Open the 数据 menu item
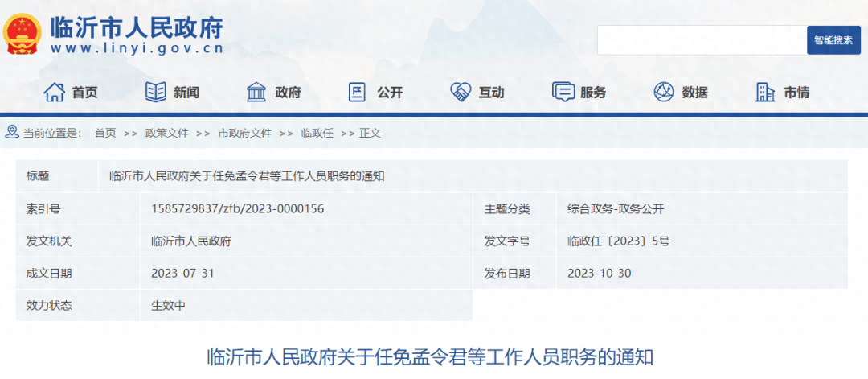 pyautogui.click(x=694, y=93)
